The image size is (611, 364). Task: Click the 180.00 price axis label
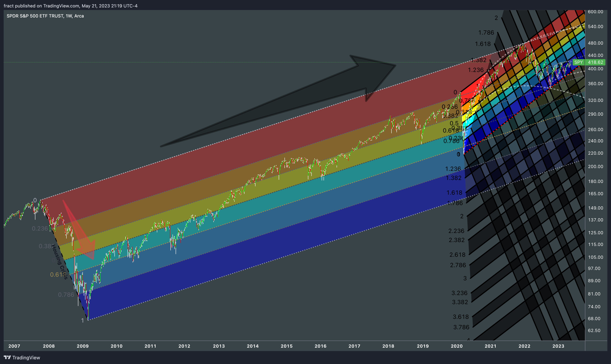(595, 181)
